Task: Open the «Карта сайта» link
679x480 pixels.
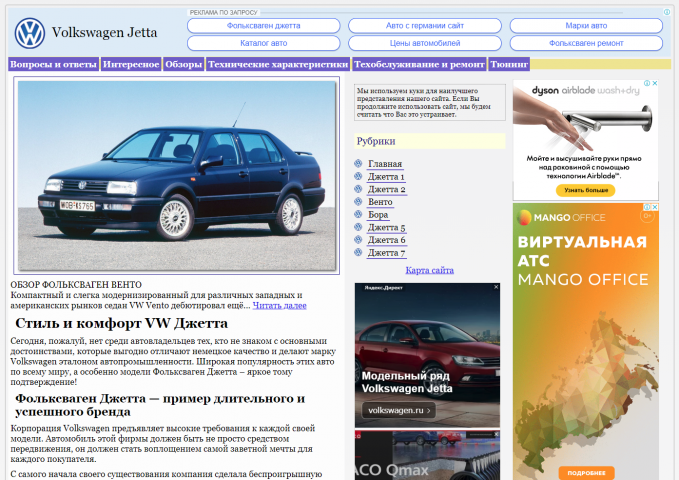Action: click(x=430, y=270)
